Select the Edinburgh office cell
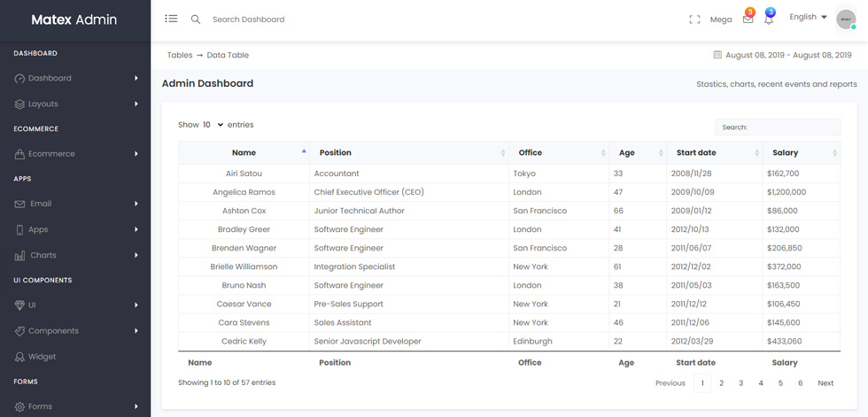This screenshot has width=868, height=417. pyautogui.click(x=559, y=341)
